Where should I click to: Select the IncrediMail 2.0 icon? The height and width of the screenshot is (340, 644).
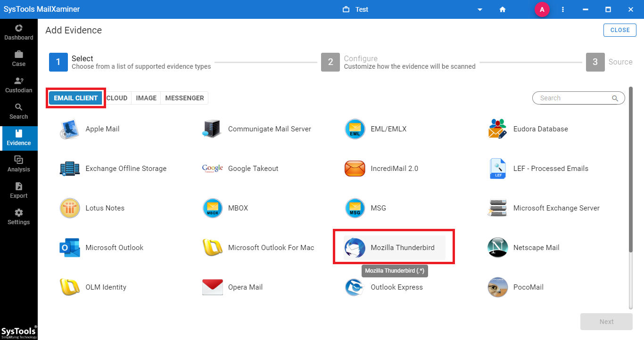point(355,169)
